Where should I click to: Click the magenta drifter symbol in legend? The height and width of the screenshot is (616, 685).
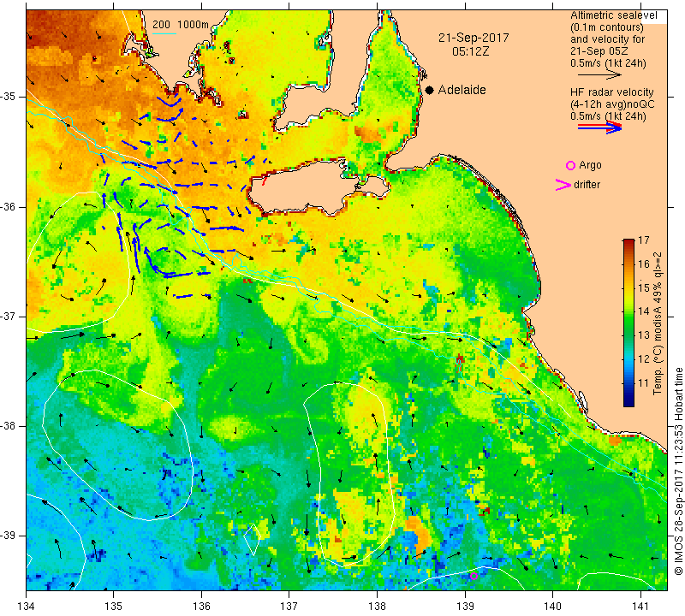click(x=563, y=185)
